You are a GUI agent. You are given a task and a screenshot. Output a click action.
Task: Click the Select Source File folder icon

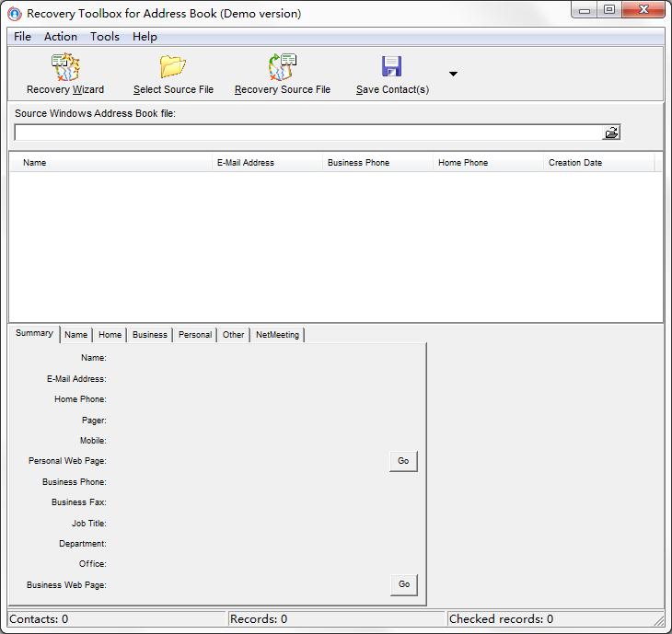coord(173,67)
